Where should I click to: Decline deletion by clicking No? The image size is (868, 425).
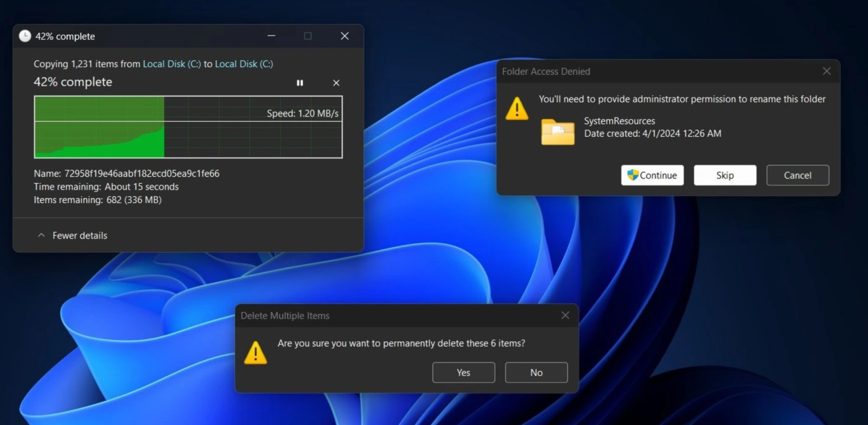tap(536, 372)
